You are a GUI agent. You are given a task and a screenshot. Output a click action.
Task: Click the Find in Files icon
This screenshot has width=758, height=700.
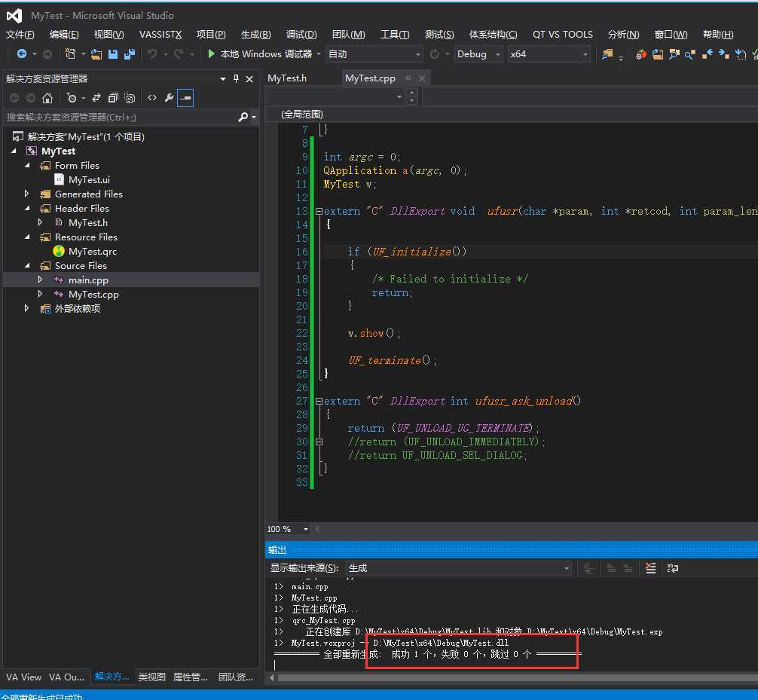pos(607,54)
